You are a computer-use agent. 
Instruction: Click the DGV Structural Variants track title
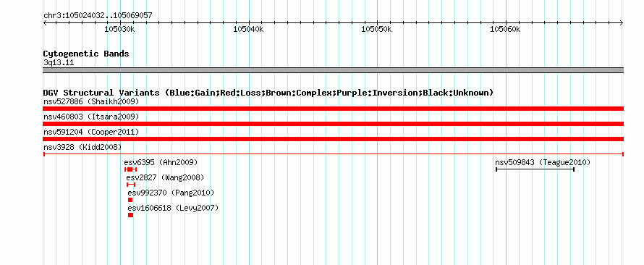268,93
